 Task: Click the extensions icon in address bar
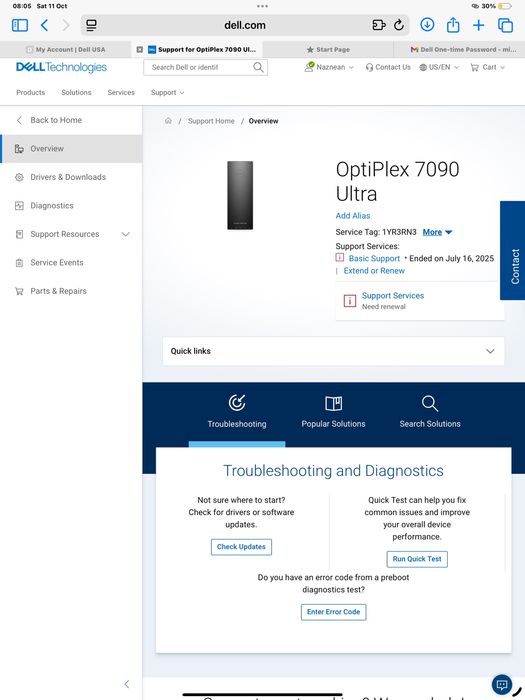[x=379, y=25]
